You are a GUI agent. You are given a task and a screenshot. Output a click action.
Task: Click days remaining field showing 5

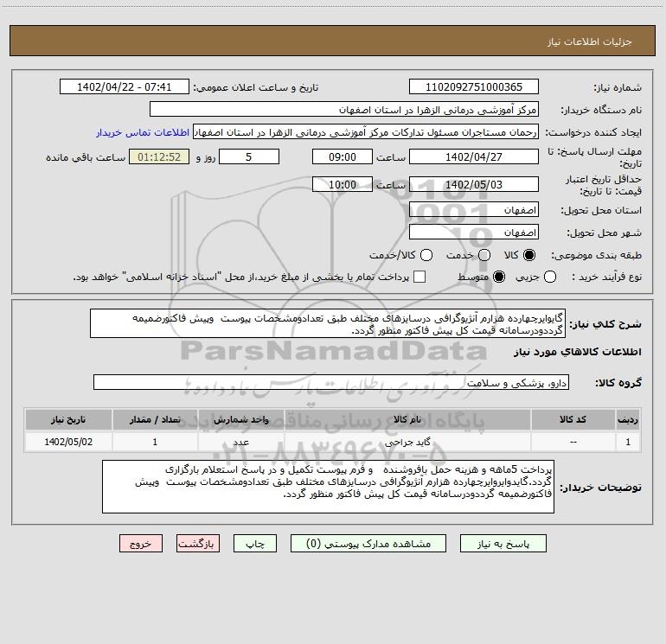coord(249,156)
